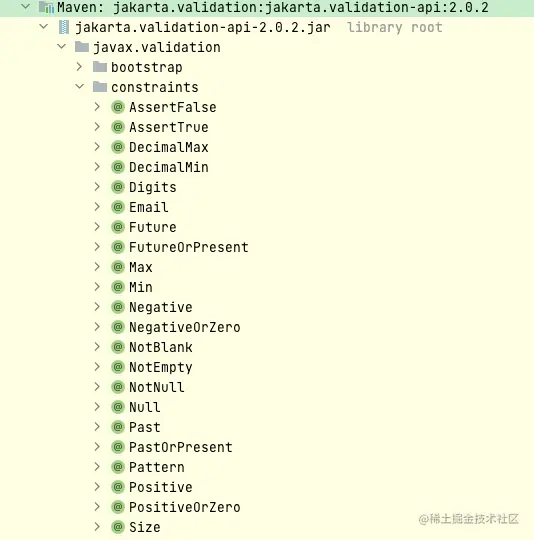Expand the bootstrap package node

(79, 67)
